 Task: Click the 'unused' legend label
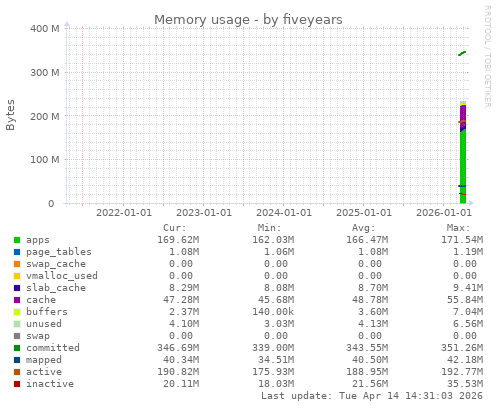[x=44, y=324]
